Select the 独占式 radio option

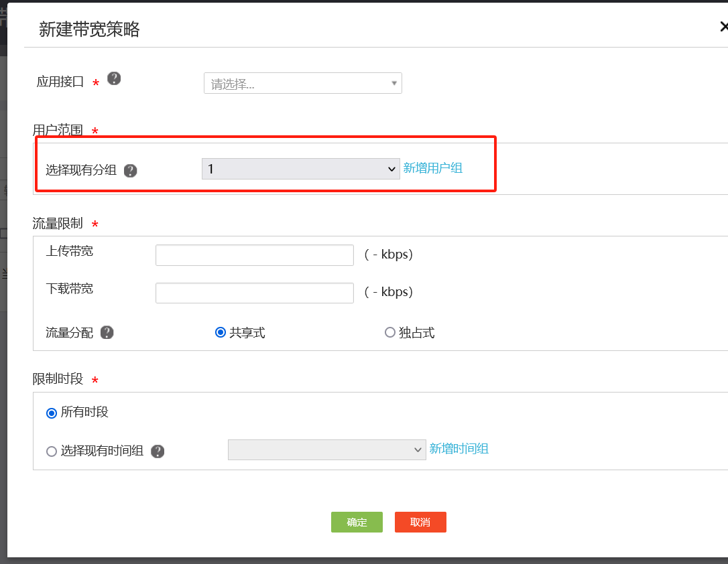click(x=390, y=333)
